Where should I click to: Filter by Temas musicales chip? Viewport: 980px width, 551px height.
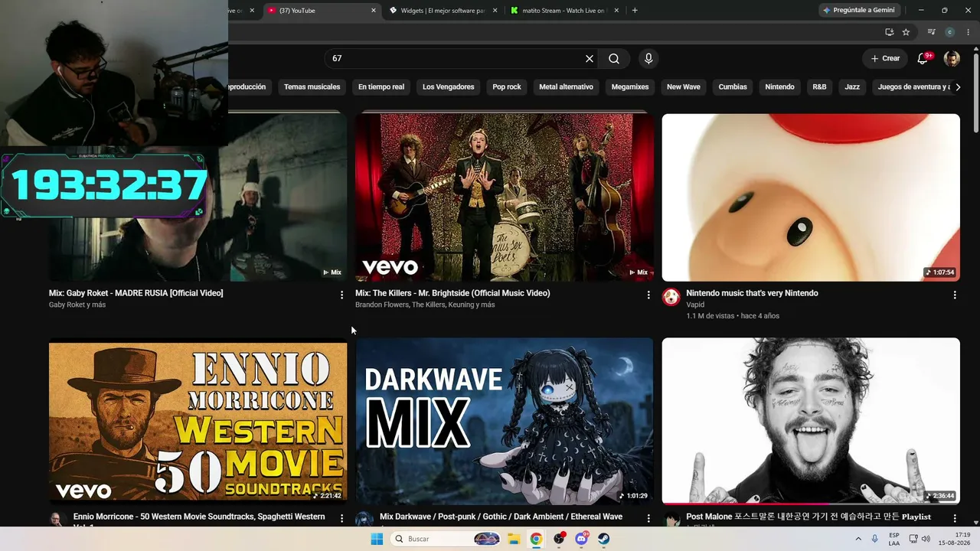click(x=312, y=87)
